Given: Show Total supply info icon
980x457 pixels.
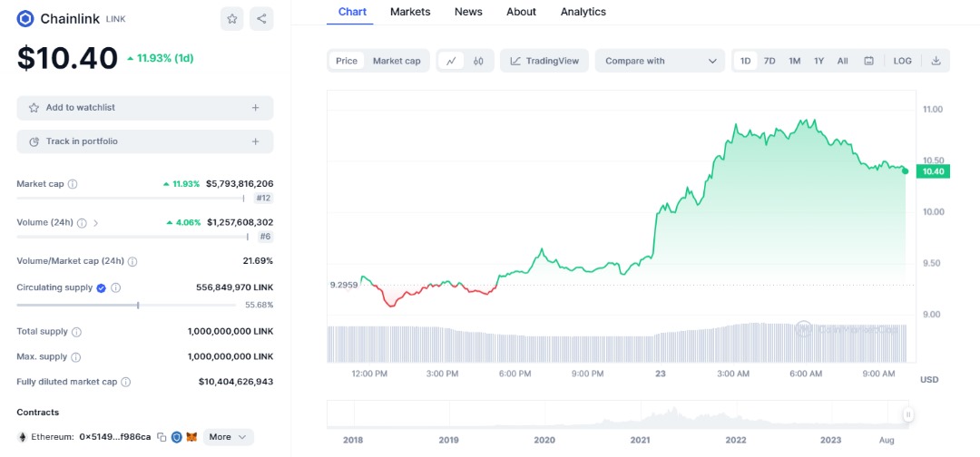Looking at the screenshot, I should tap(76, 332).
